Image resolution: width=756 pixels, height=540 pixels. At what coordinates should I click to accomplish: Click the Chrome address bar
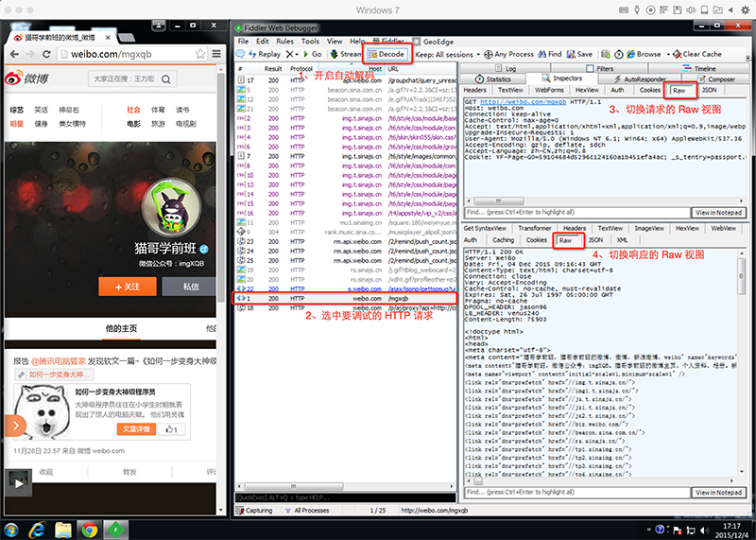coord(132,54)
